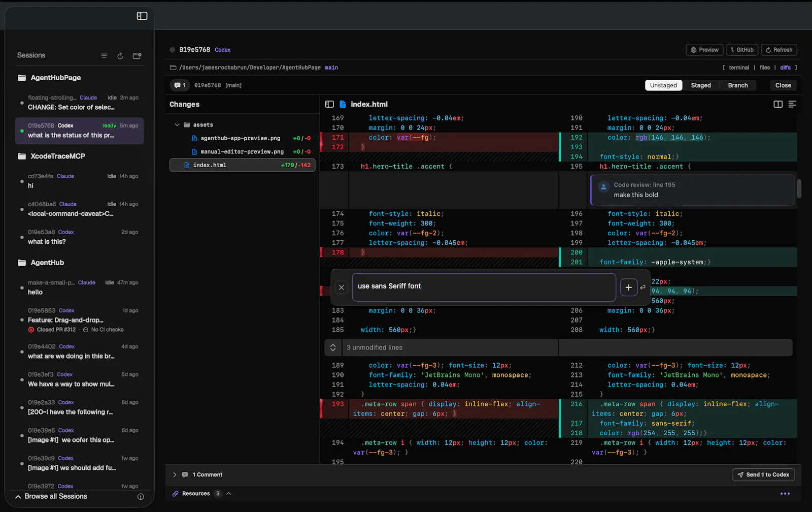
Task: Click the folder icon before the project path
Action: pos(173,68)
